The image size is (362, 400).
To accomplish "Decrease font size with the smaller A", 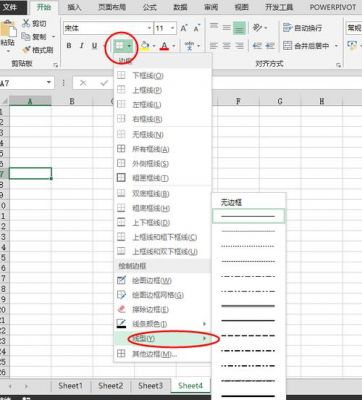I will coord(197,28).
